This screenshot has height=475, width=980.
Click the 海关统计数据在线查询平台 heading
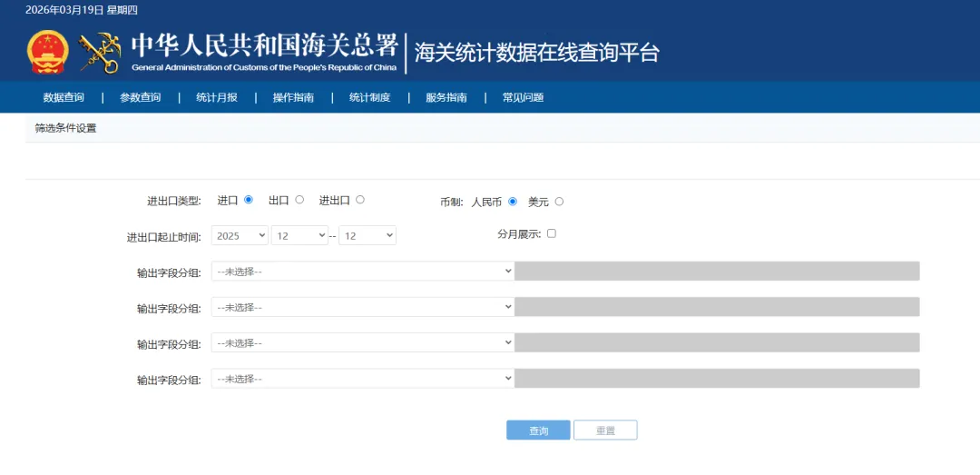click(537, 53)
